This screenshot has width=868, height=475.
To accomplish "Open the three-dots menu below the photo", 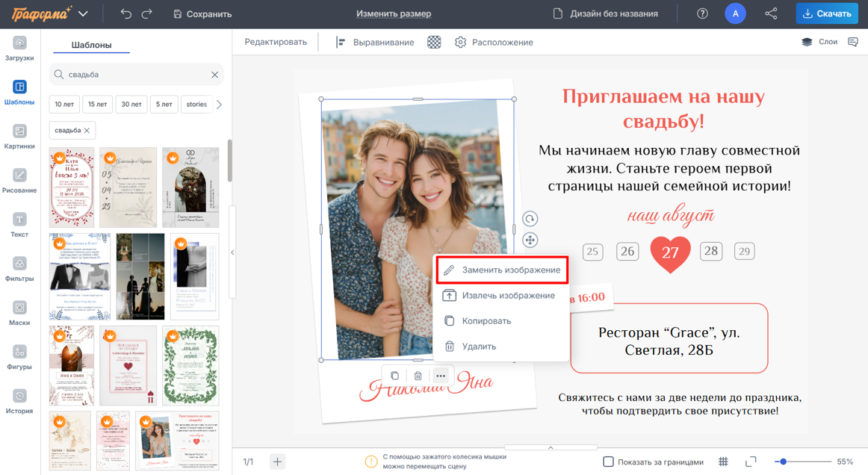I will (441, 376).
